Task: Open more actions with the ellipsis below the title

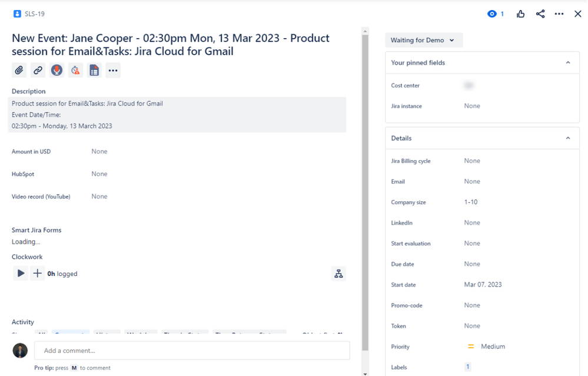Action: pyautogui.click(x=113, y=70)
